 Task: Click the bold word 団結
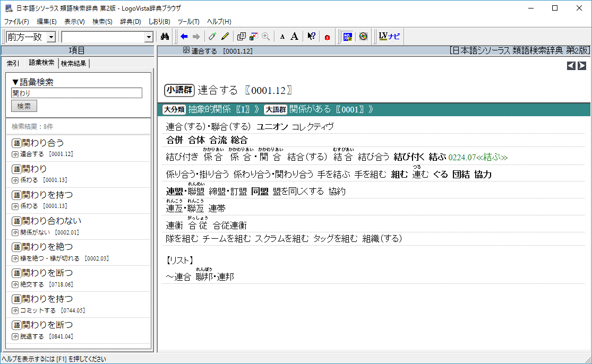click(x=461, y=174)
